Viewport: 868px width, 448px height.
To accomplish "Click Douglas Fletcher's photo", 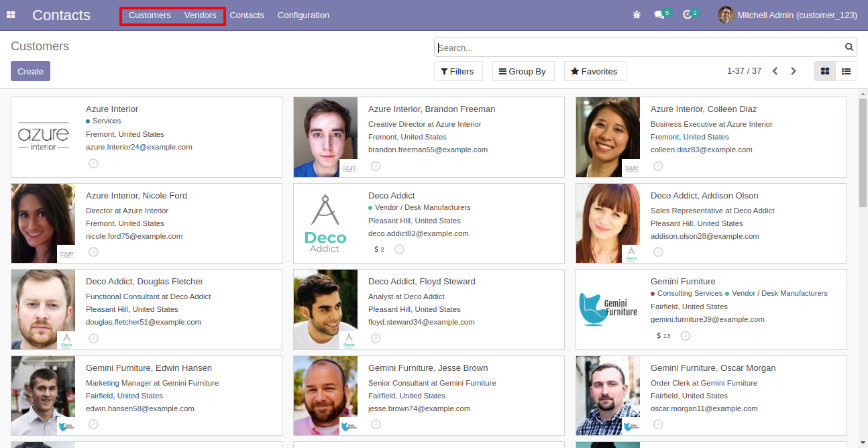I will 43,310.
